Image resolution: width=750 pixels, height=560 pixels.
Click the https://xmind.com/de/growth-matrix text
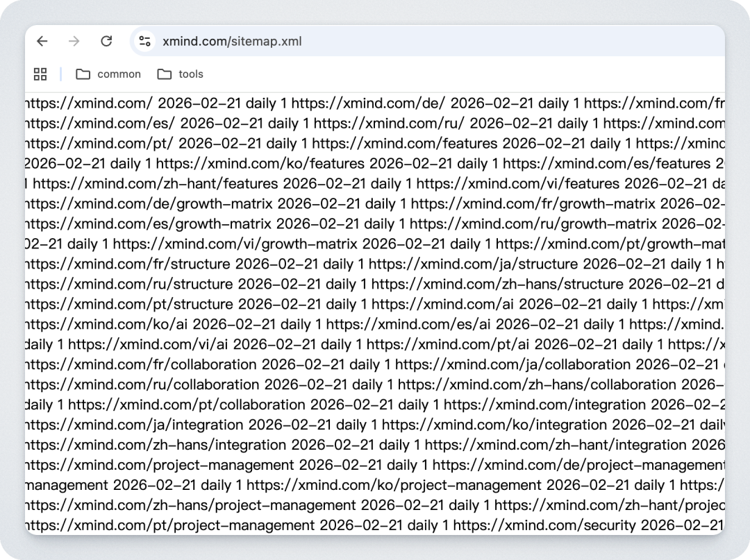pyautogui.click(x=149, y=203)
